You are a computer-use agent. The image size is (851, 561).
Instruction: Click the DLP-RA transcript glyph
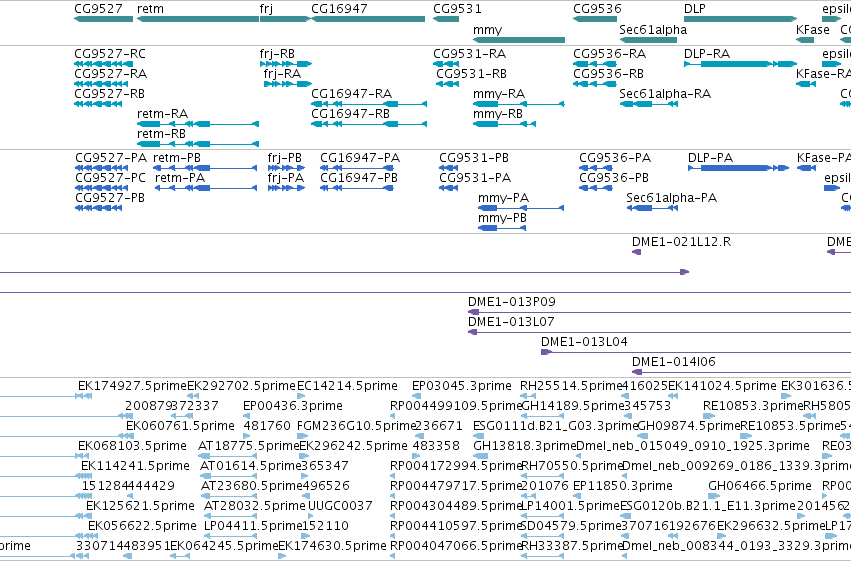(x=740, y=64)
